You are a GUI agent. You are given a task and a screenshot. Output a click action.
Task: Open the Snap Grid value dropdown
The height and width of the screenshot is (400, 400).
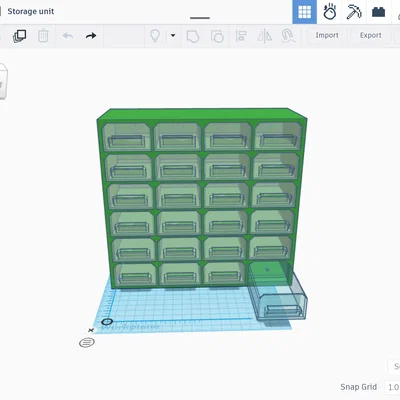tap(392, 387)
